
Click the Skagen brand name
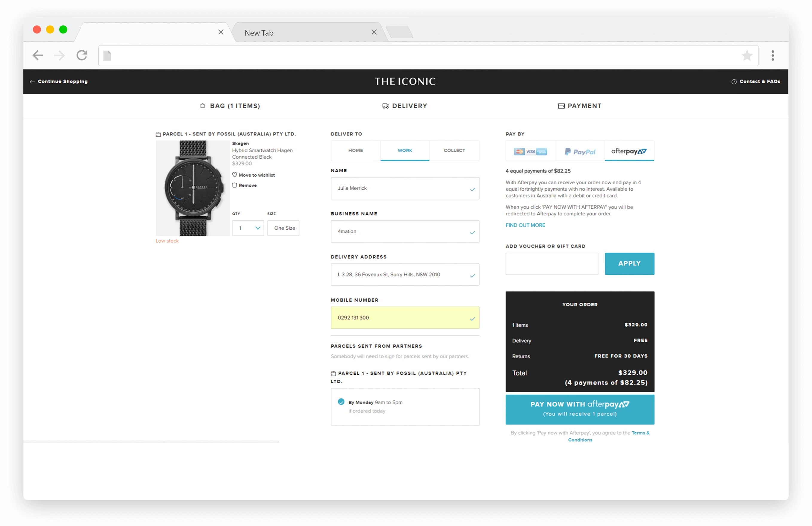tap(241, 143)
